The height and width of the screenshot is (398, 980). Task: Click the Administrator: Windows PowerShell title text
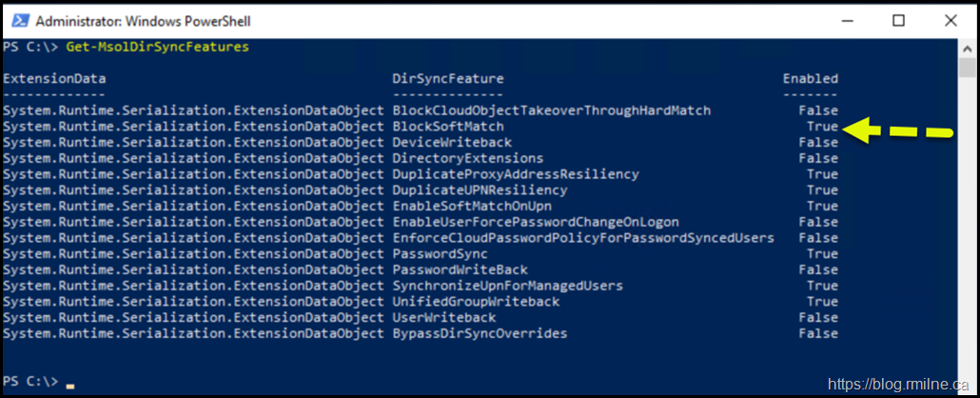[x=143, y=20]
